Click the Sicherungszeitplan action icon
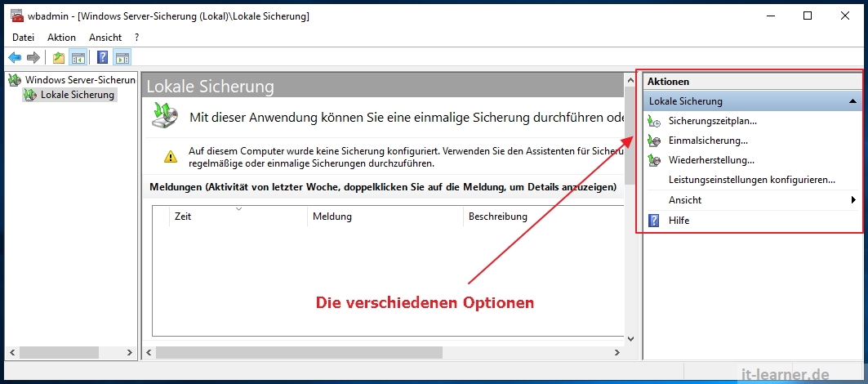The width and height of the screenshot is (868, 384). [x=654, y=121]
